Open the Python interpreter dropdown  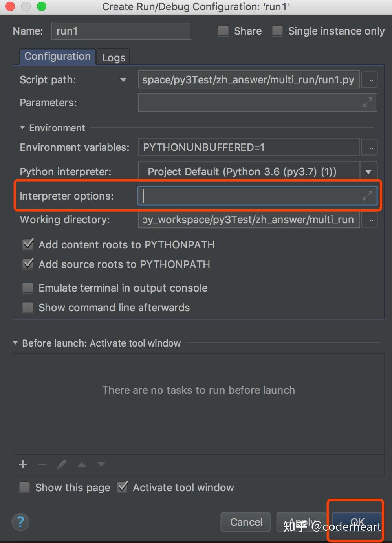coord(368,172)
